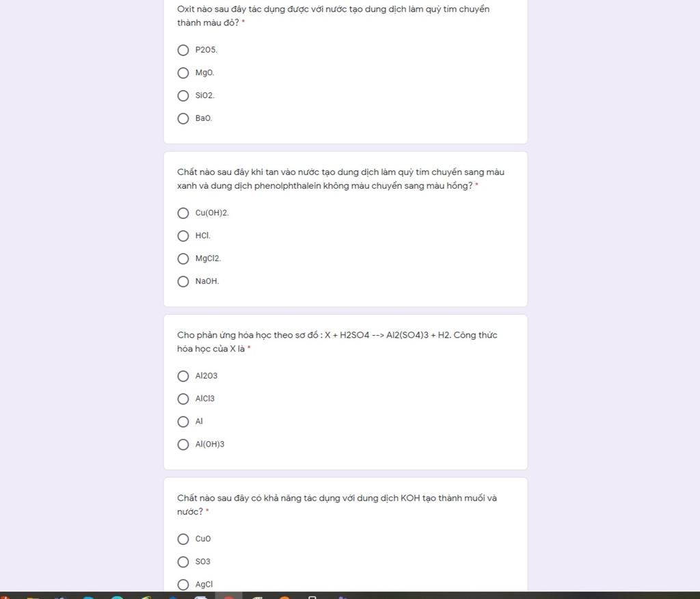Click the X + H2SO4 reaction question text
This screenshot has height=599, width=700.
(x=337, y=342)
